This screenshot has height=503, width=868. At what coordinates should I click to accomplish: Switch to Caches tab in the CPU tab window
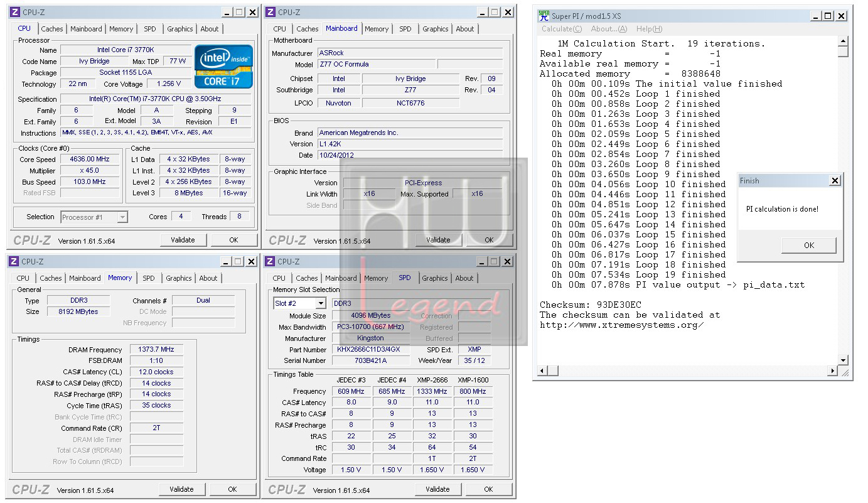click(x=52, y=29)
